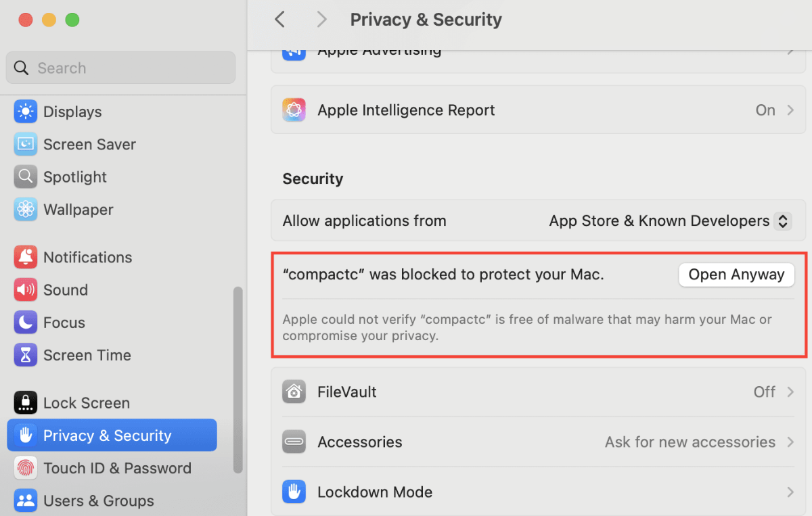This screenshot has width=812, height=516.
Task: Open the Notifications bell icon
Action: [25, 257]
